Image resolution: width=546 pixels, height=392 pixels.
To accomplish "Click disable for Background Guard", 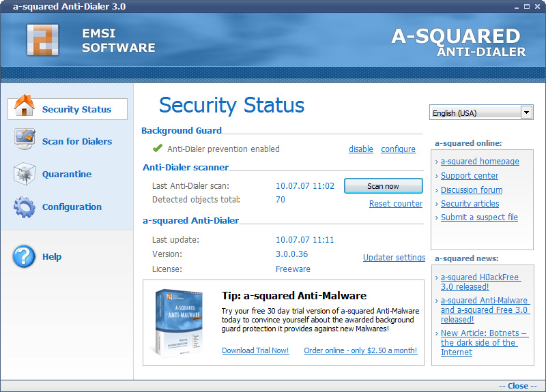I will click(361, 149).
